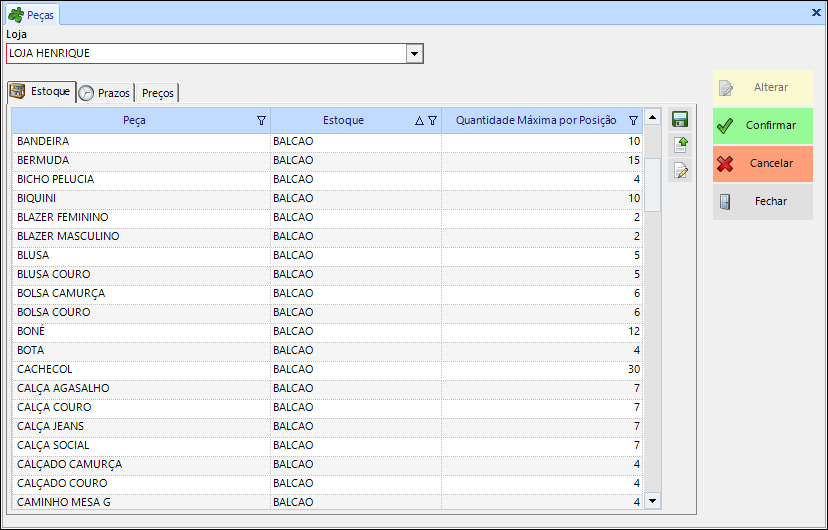This screenshot has height=530, width=828.
Task: Click the Confirmar button
Action: click(763, 126)
